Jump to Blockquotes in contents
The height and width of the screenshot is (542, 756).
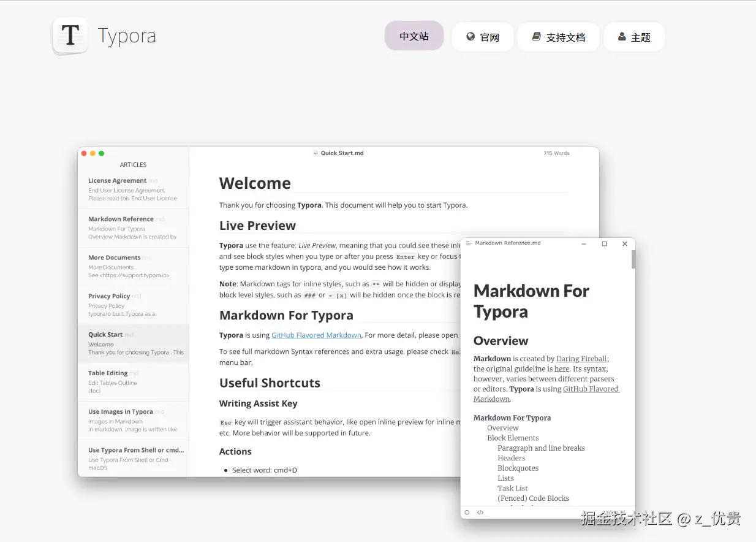click(x=518, y=468)
